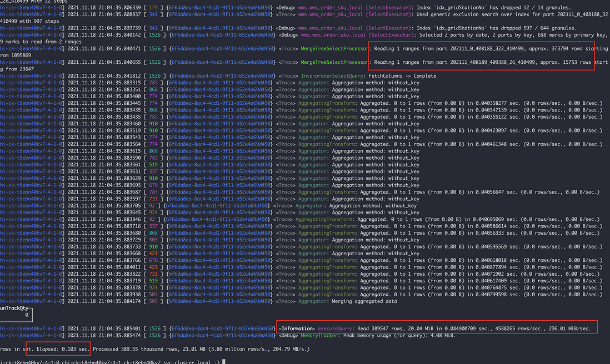Click the "InterpreterSelectQuery" logger name
Image resolution: width=610 pixels, height=364 pixels.
pyautogui.click(x=332, y=76)
